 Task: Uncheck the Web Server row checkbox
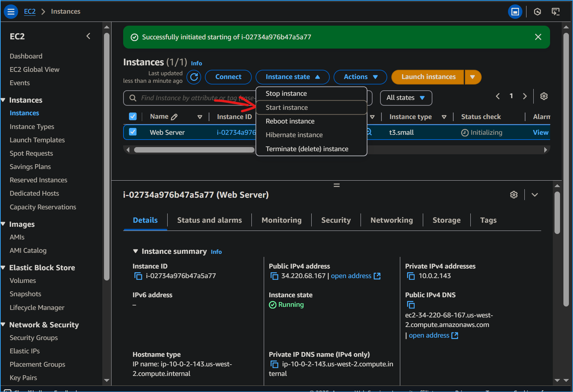(133, 132)
